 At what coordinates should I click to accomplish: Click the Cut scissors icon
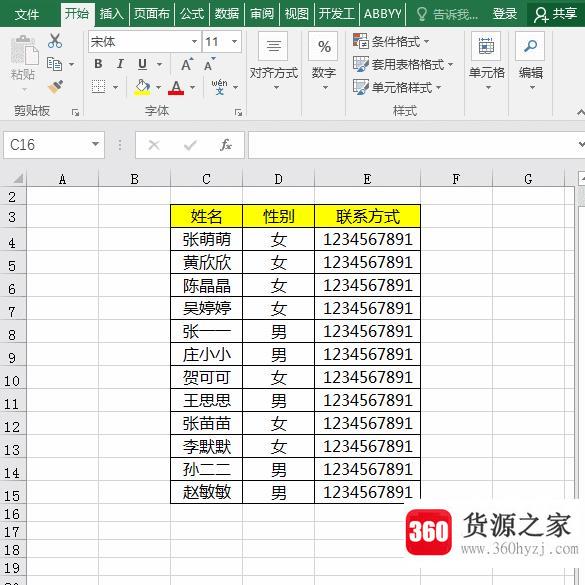[x=55, y=41]
